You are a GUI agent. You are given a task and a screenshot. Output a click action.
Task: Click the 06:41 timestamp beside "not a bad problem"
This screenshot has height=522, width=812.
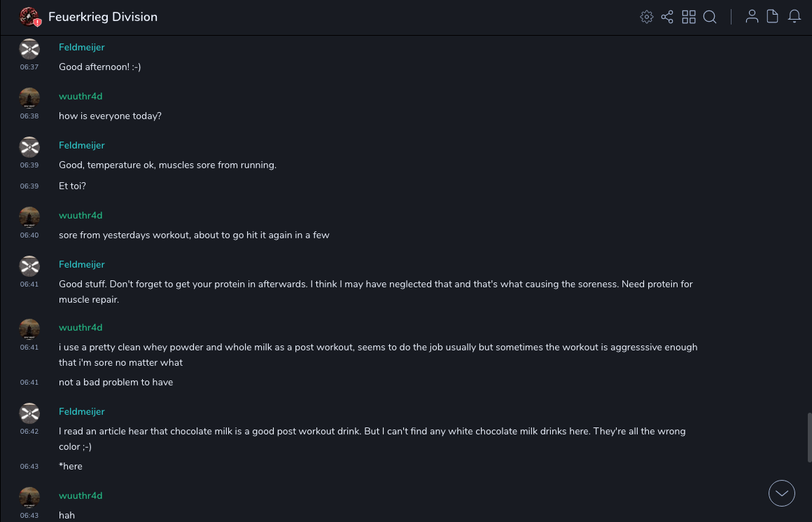point(29,383)
